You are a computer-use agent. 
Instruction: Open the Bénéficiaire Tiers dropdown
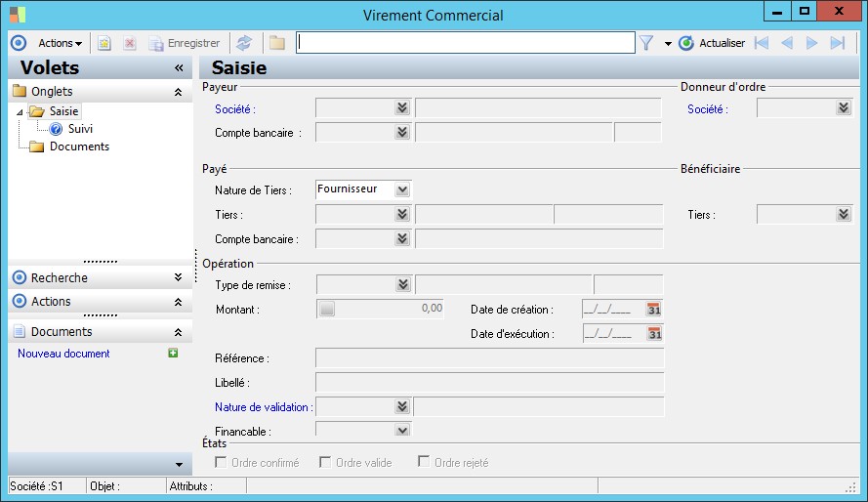[x=844, y=214]
